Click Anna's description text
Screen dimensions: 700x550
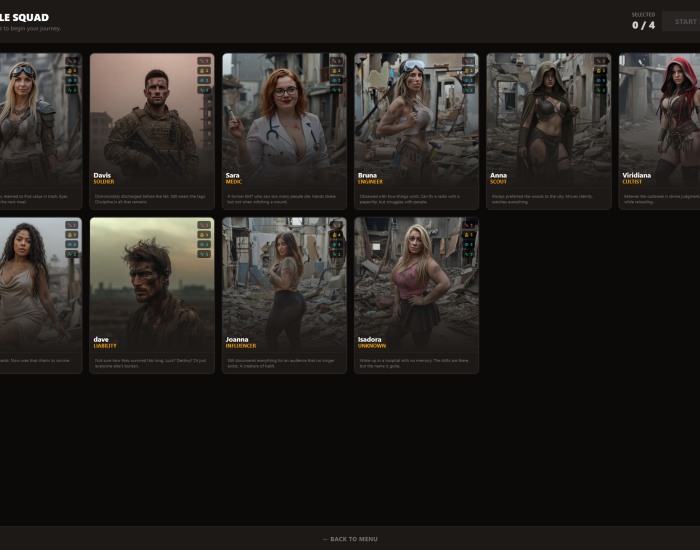click(542, 199)
